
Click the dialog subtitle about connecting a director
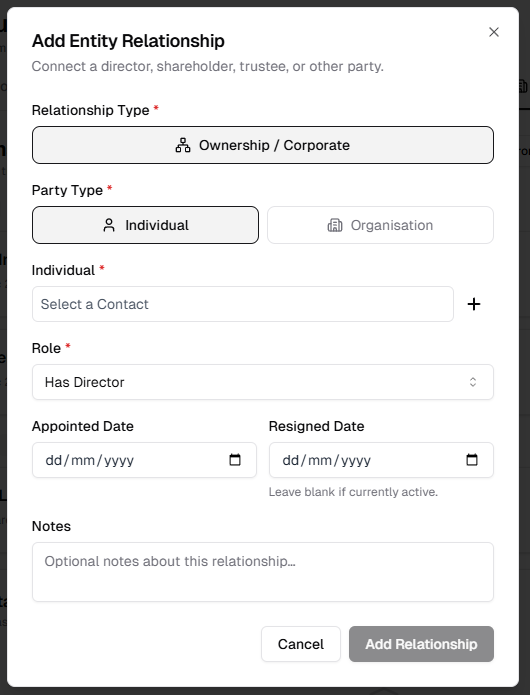207,66
